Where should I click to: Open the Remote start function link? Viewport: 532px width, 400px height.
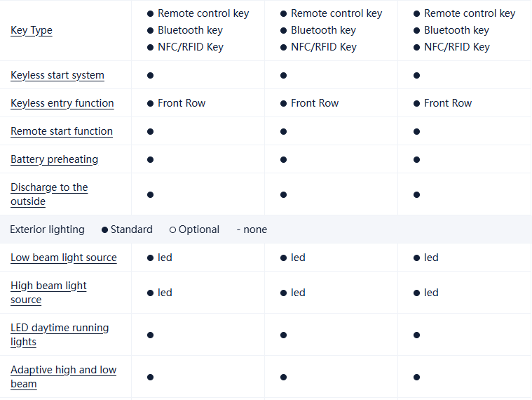(x=62, y=131)
